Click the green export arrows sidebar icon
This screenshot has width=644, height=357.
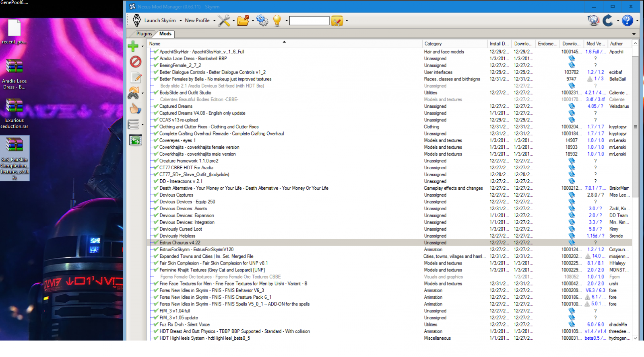click(136, 140)
